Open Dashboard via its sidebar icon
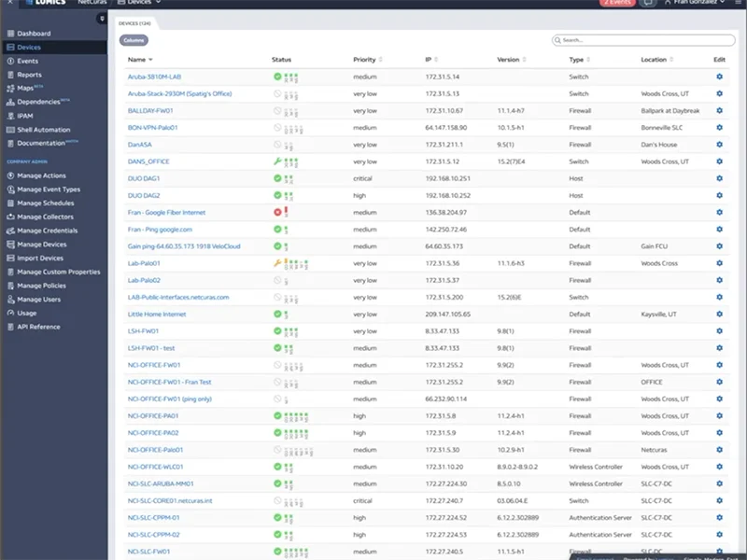747x560 pixels. [x=10, y=34]
